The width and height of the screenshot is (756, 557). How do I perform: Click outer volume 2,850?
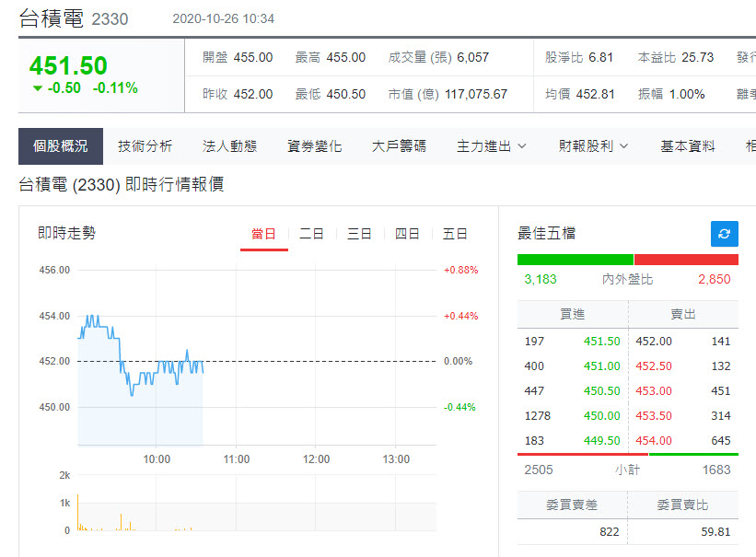[715, 279]
